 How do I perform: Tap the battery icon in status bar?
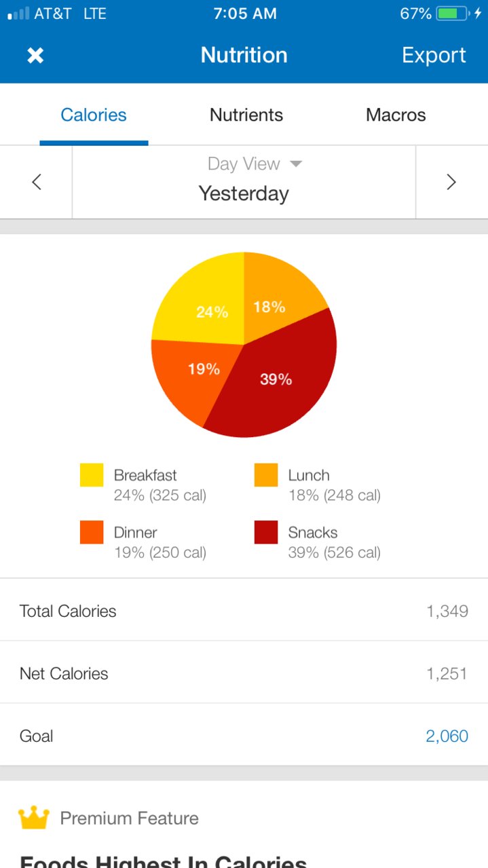pos(453,14)
